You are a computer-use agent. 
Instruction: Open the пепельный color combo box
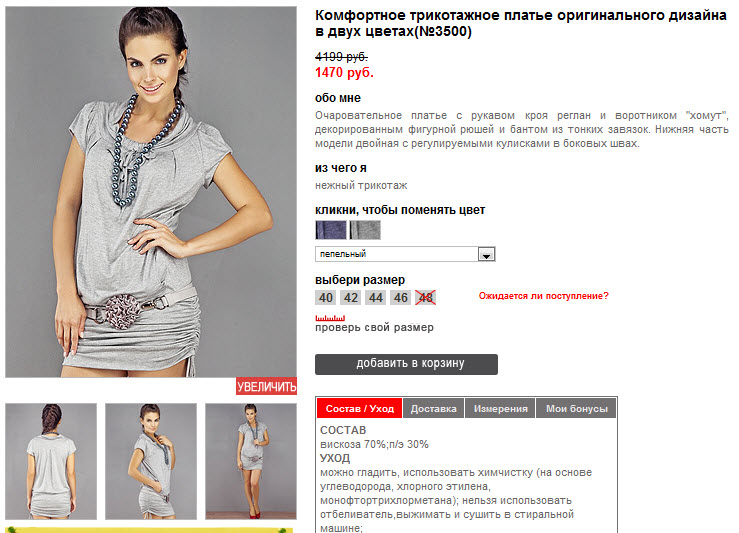click(x=405, y=254)
